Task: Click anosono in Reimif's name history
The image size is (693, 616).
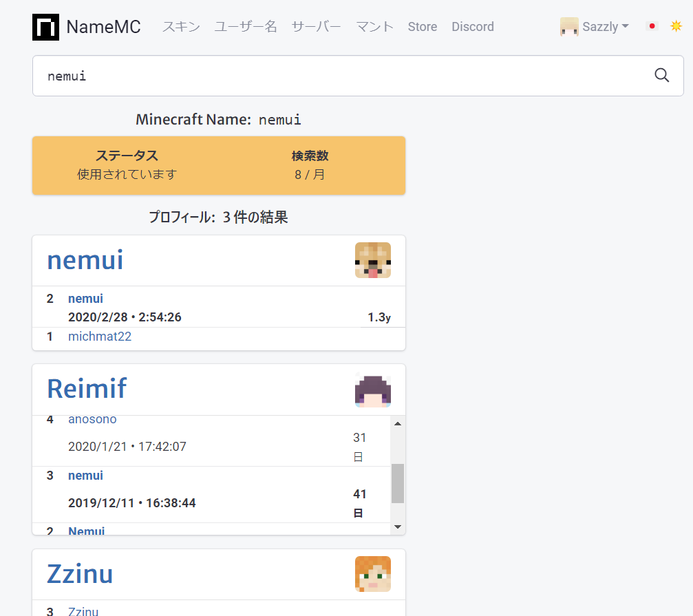Action: pyautogui.click(x=92, y=419)
